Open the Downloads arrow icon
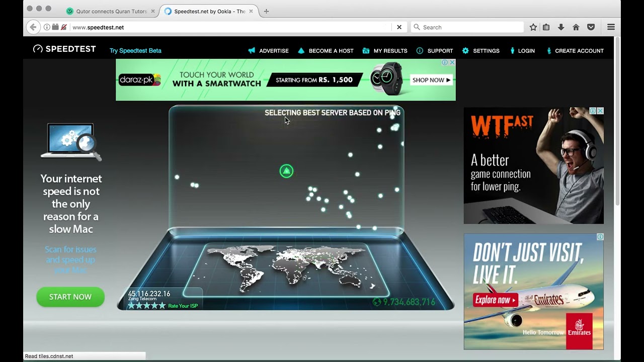644x362 pixels. (x=561, y=27)
